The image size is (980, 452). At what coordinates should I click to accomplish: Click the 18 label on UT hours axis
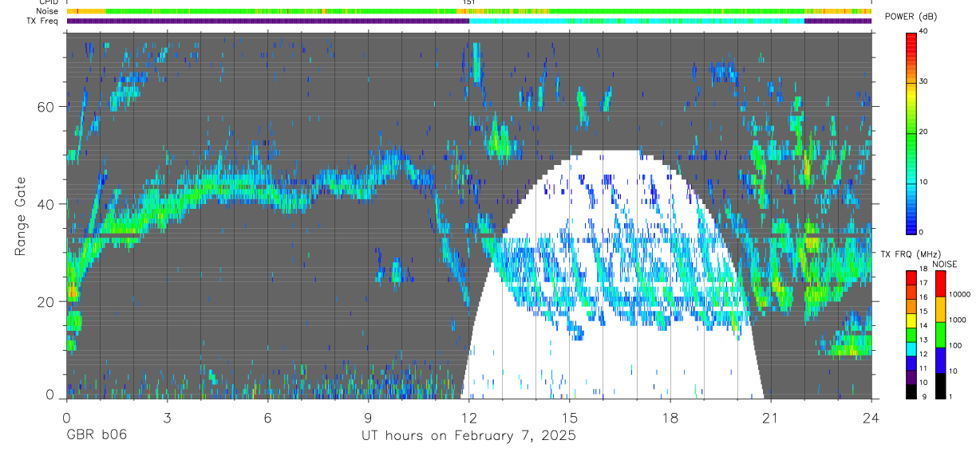pos(670,417)
